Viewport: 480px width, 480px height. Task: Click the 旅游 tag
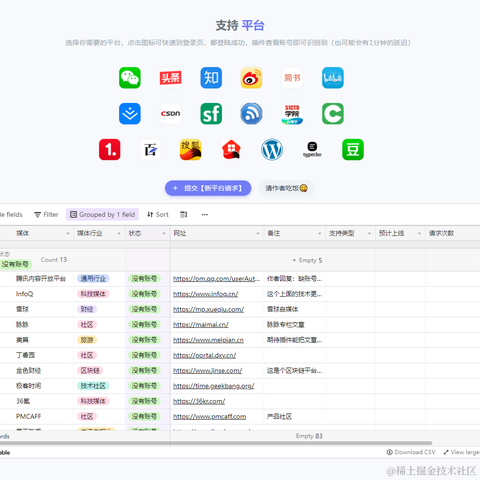click(x=87, y=340)
